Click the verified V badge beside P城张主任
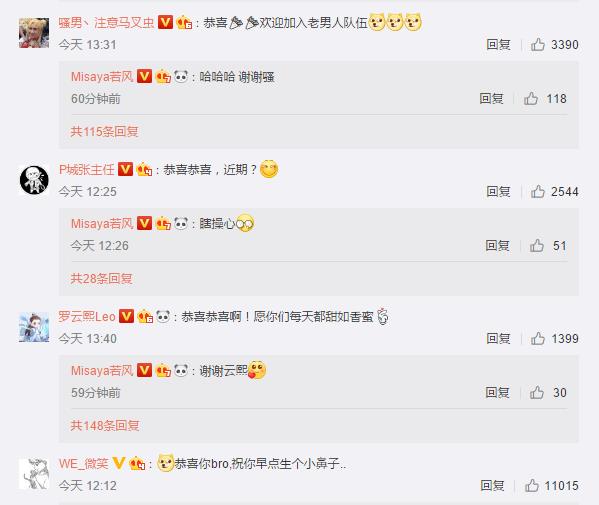Image resolution: width=599 pixels, height=505 pixels. (x=125, y=169)
